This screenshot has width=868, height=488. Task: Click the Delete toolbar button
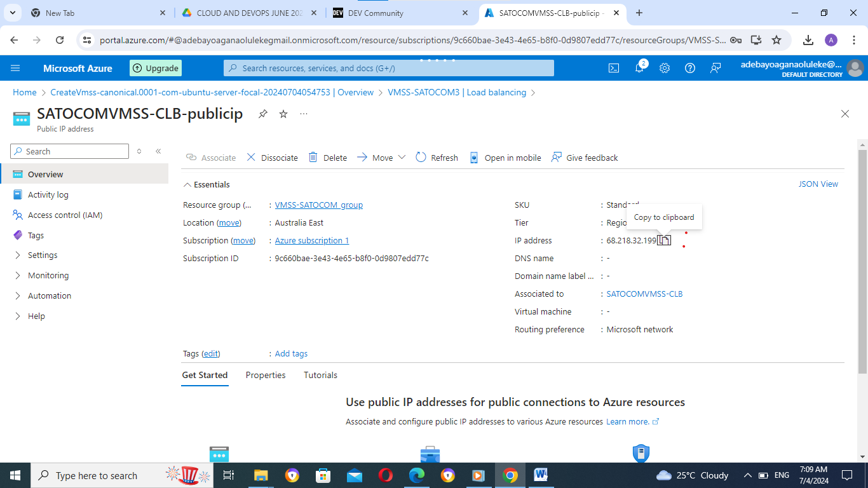point(328,158)
